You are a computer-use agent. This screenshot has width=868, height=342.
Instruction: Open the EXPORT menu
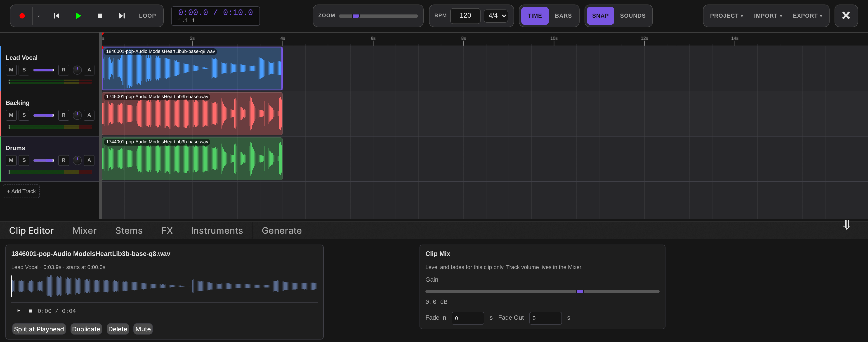[x=807, y=16]
